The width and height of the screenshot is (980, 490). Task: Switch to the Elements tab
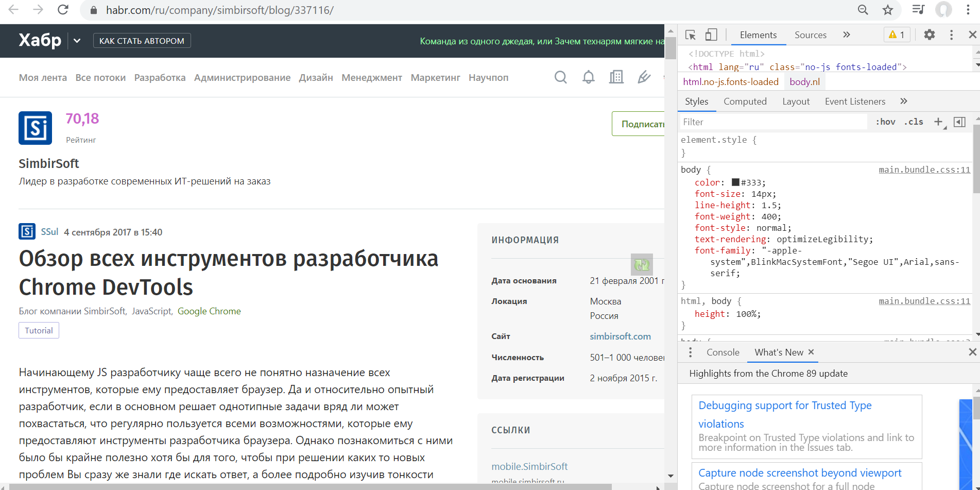758,35
